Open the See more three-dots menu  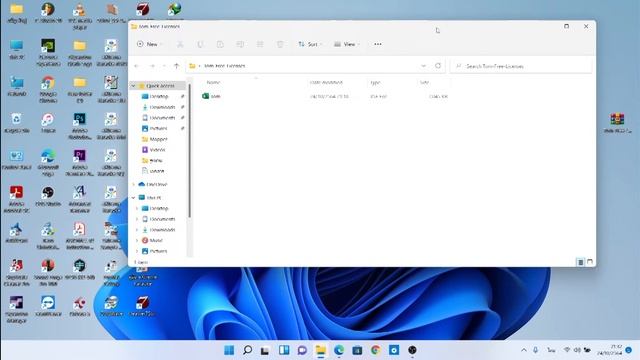tap(378, 44)
